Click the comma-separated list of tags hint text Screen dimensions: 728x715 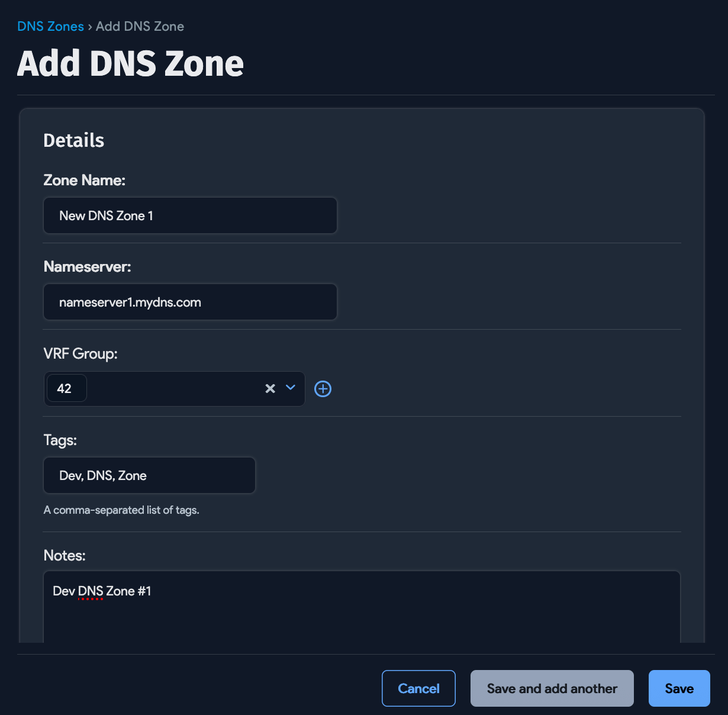tap(121, 510)
